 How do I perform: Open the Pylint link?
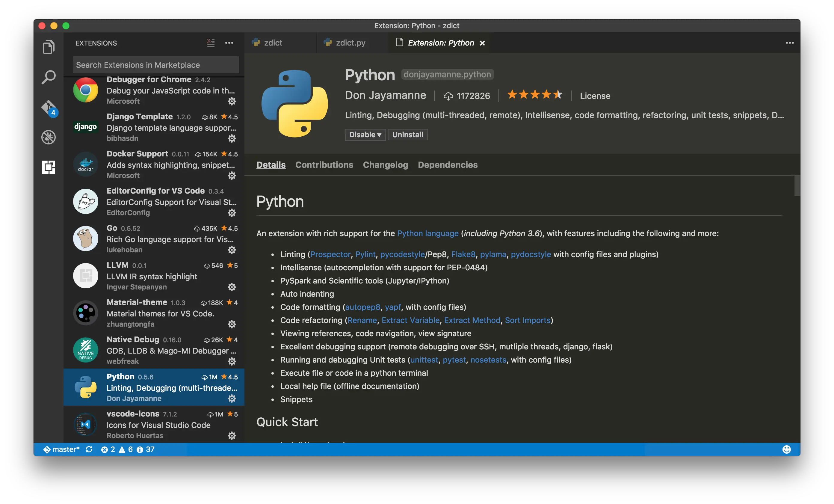[365, 254]
